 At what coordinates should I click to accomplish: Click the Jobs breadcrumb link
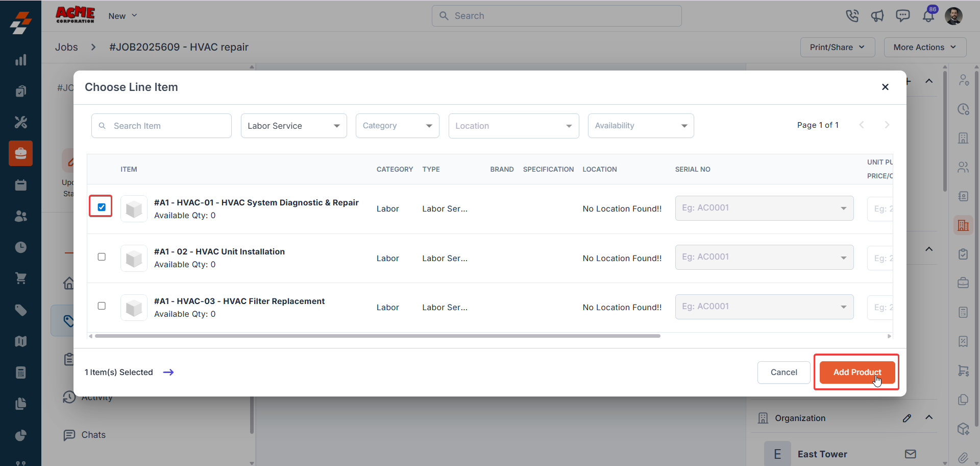tap(66, 47)
